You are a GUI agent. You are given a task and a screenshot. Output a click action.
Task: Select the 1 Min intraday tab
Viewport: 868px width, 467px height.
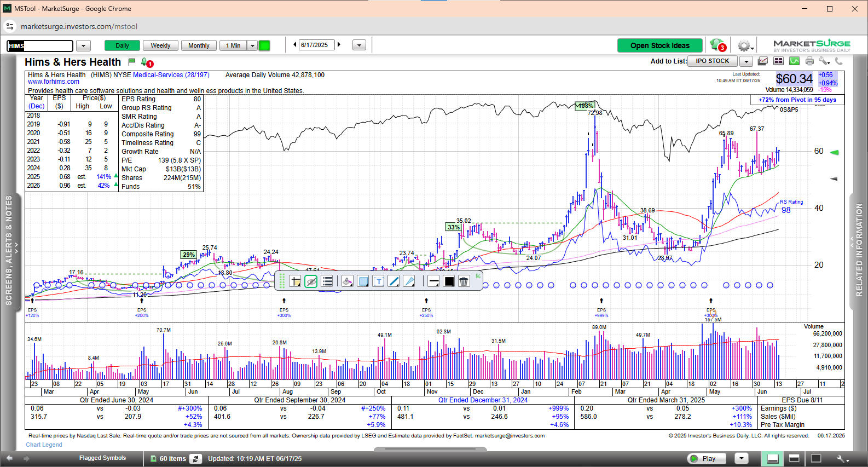click(x=233, y=45)
